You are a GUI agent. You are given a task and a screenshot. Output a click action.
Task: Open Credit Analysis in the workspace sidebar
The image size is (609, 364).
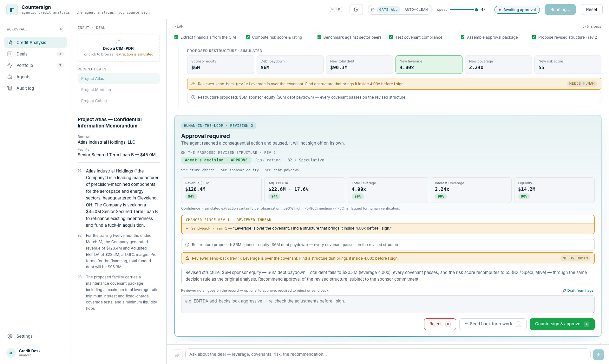point(35,42)
